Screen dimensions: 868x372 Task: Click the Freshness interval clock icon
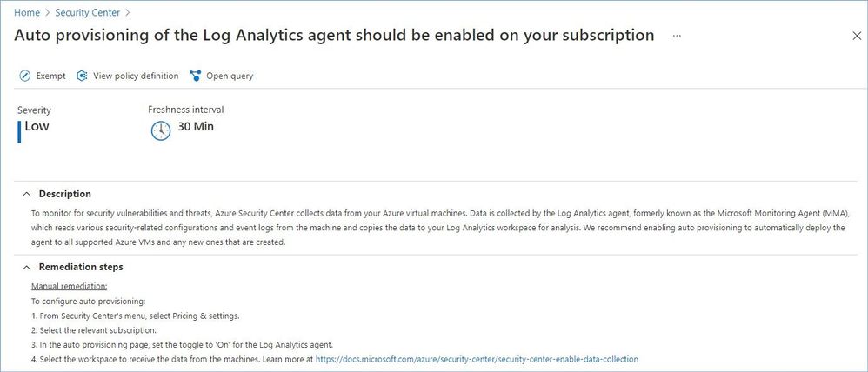(x=160, y=130)
